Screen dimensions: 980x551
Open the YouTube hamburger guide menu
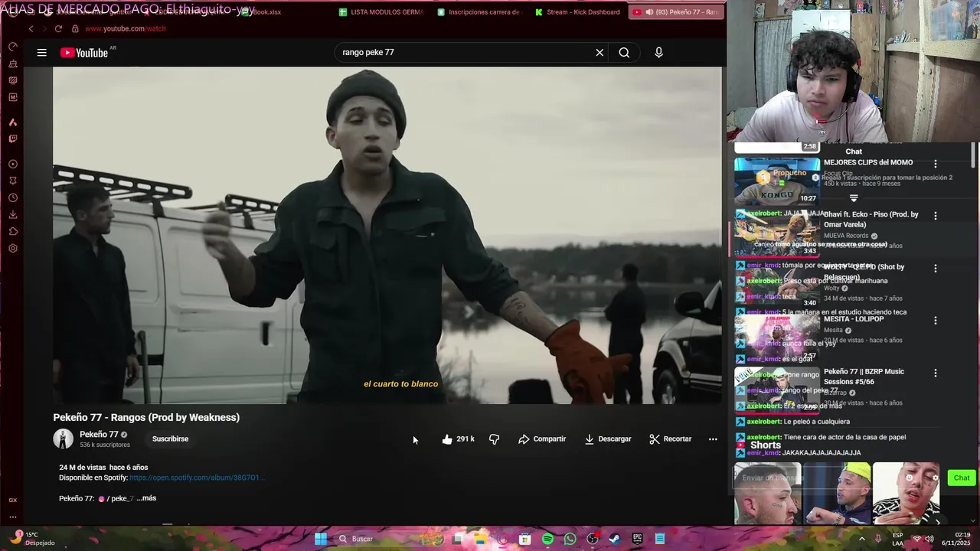tap(42, 53)
